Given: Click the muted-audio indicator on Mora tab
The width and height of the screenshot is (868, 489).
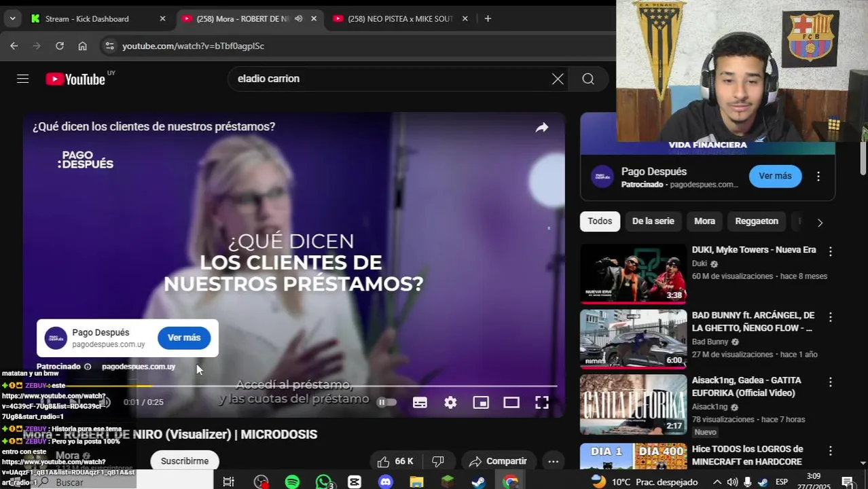Looking at the screenshot, I should [298, 18].
